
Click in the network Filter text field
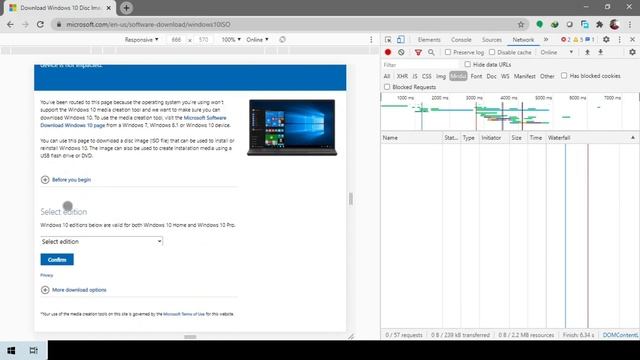coord(420,64)
